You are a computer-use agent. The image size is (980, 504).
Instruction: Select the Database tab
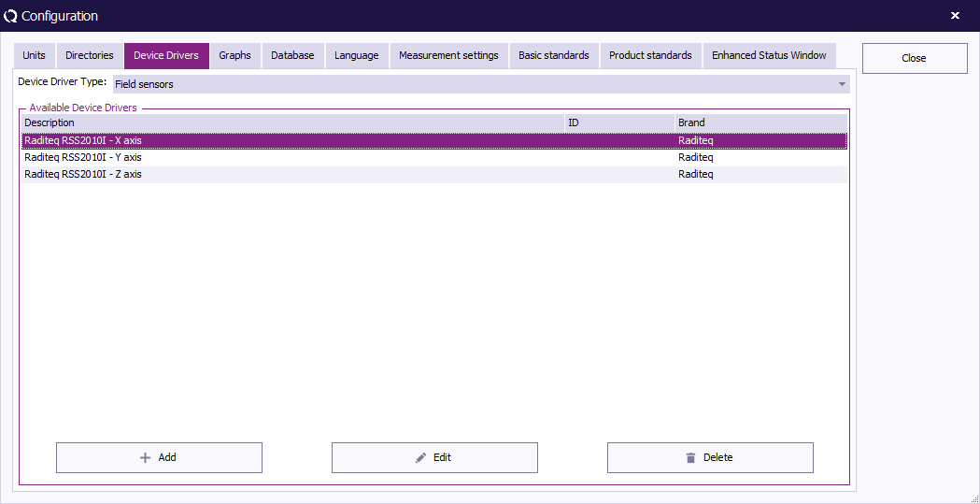coord(292,56)
